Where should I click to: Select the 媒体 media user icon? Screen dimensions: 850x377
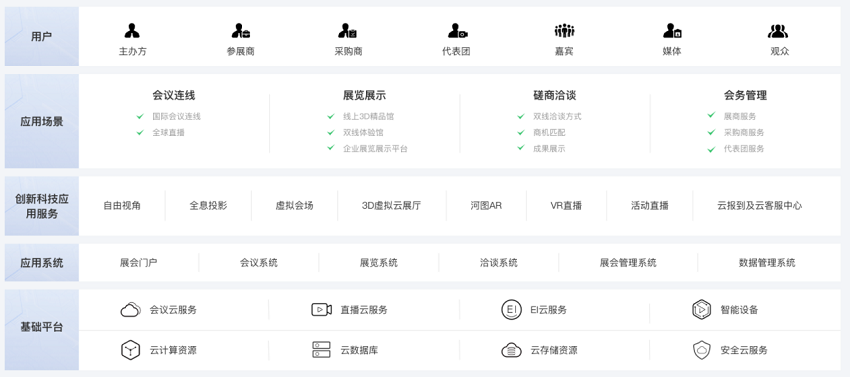[672, 31]
